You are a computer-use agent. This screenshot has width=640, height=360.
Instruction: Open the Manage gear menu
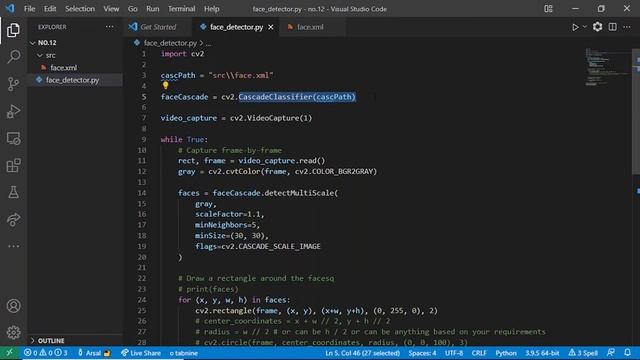coord(13,332)
